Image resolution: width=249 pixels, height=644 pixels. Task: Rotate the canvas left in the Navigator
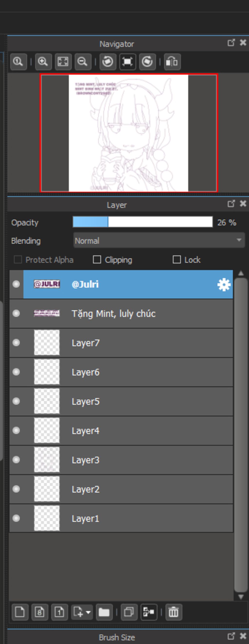108,61
